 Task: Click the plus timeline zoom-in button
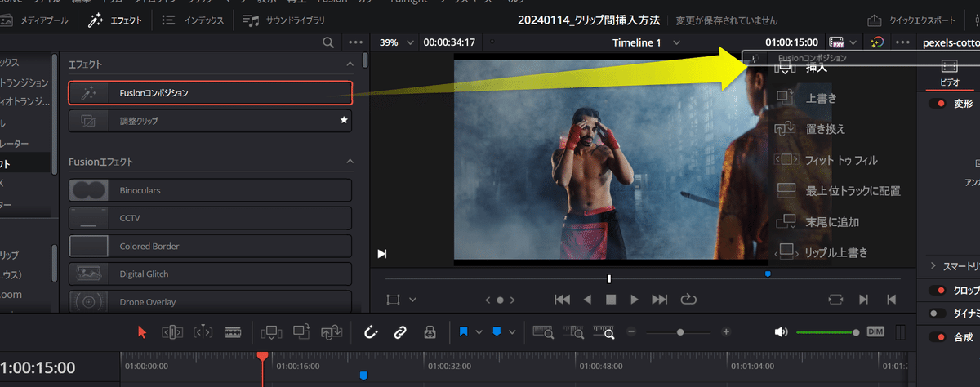pos(726,332)
